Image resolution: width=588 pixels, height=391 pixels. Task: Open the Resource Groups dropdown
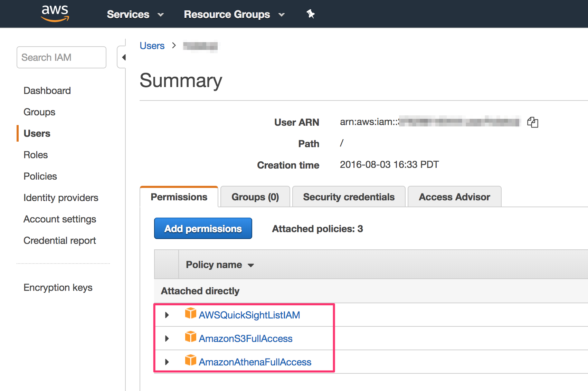(x=234, y=15)
